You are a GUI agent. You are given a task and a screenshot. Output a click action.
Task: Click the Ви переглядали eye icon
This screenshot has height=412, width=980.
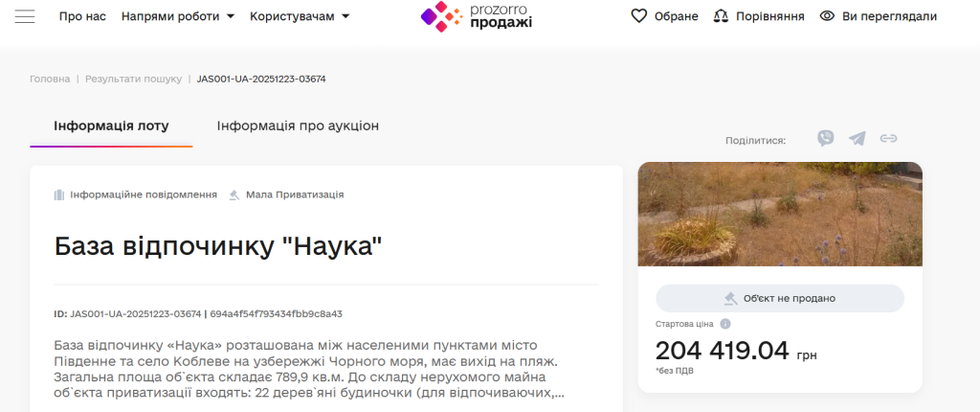click(828, 16)
